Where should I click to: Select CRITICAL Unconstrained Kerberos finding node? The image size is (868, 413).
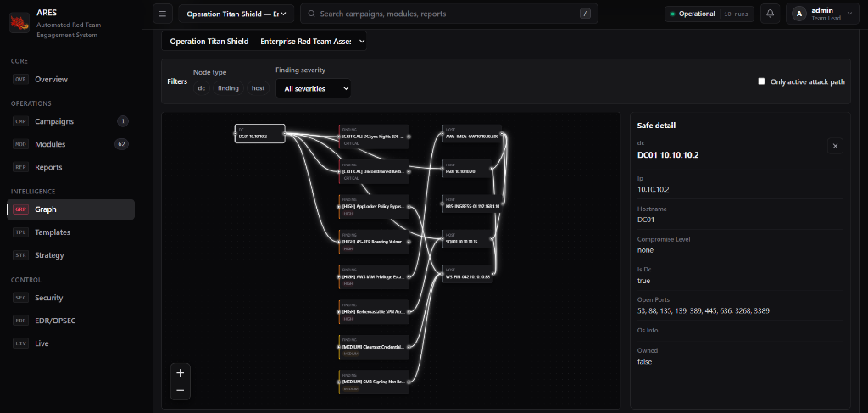pyautogui.click(x=374, y=171)
